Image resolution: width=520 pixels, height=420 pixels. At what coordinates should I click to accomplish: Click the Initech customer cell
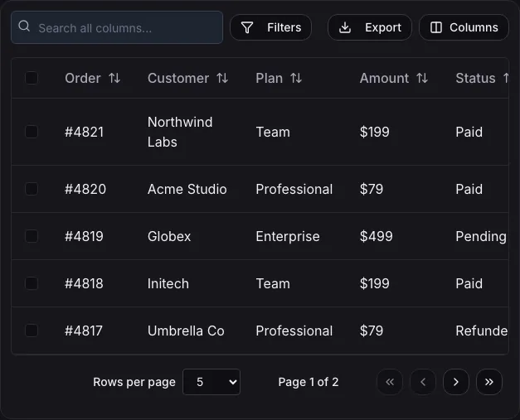[x=168, y=284]
